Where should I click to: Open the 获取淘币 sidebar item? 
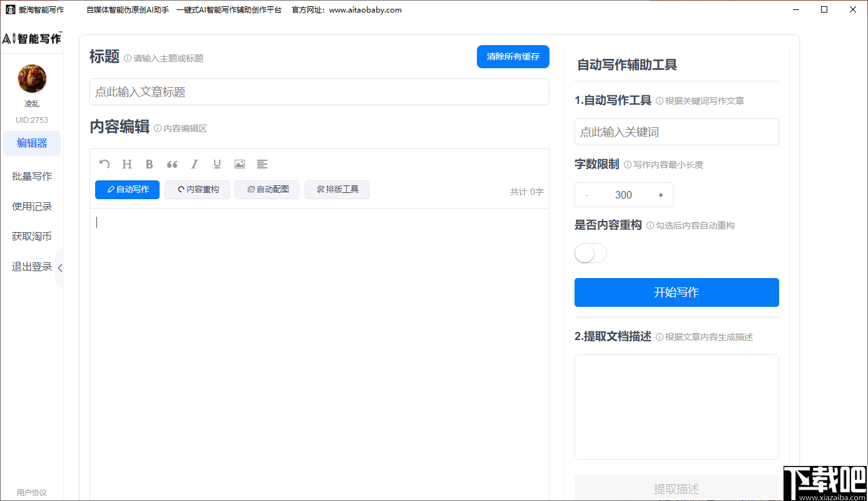(32, 237)
